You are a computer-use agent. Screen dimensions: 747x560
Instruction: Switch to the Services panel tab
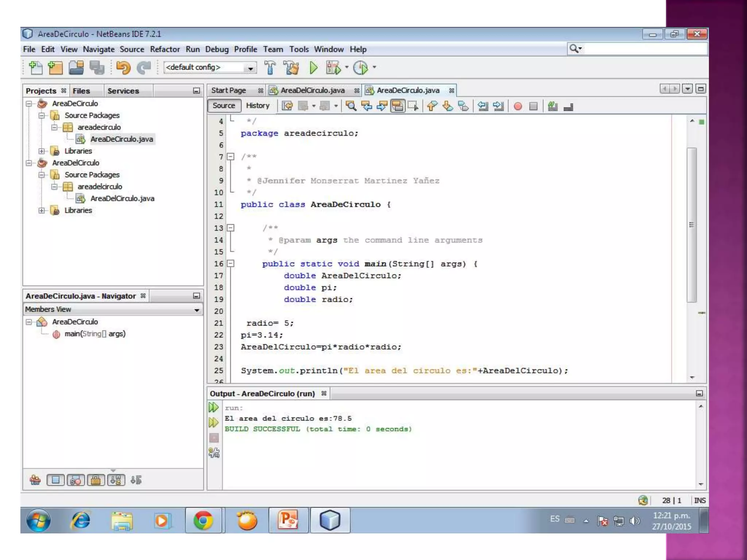[x=123, y=91]
